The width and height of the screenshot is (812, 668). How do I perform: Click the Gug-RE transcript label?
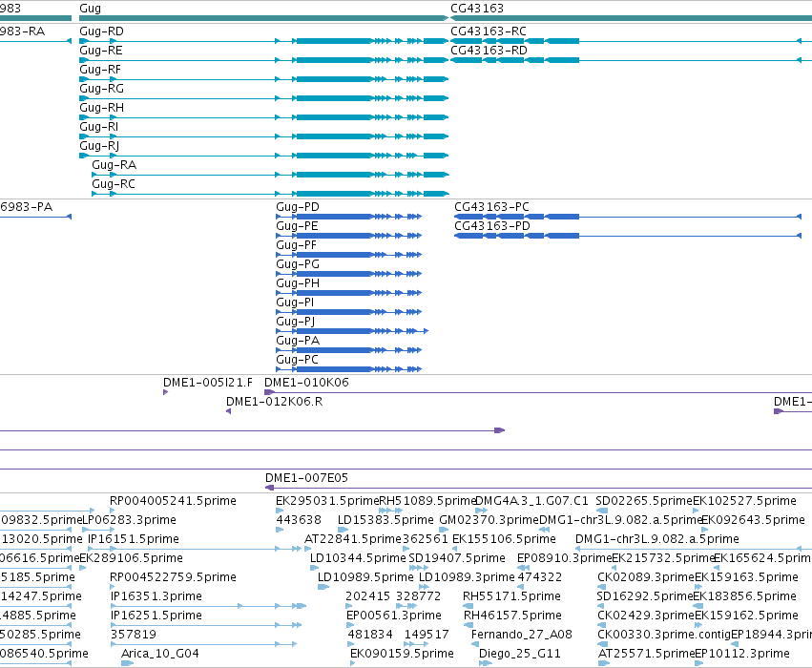(101, 51)
